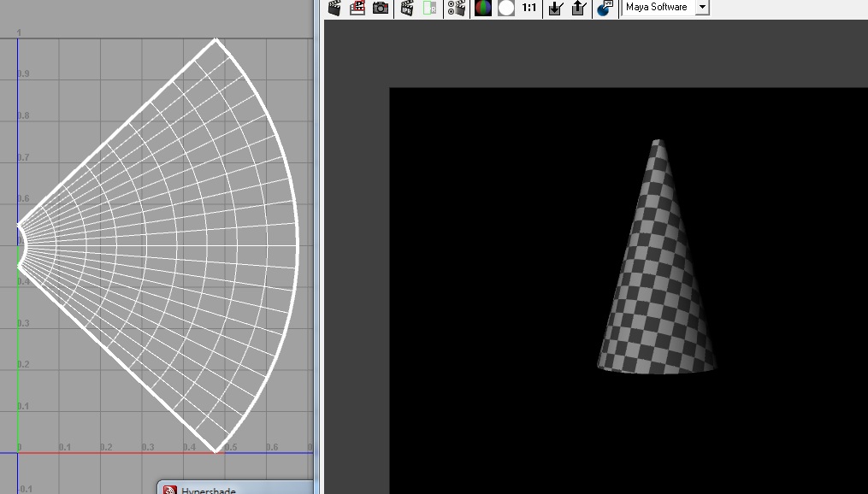Set Render View to 1:1 real size
868x494 pixels.
click(x=529, y=8)
